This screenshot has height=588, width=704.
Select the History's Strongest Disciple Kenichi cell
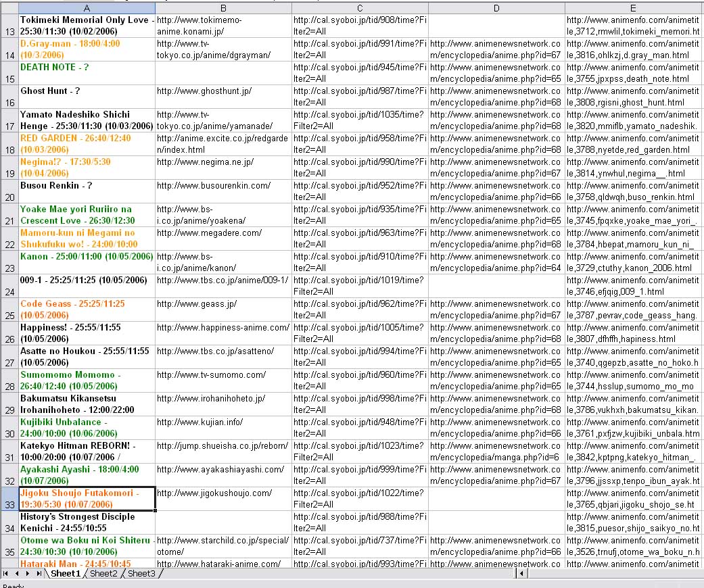(x=87, y=522)
